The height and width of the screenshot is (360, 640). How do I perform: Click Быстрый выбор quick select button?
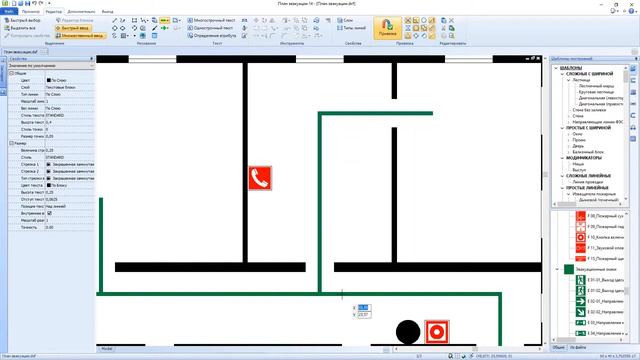[x=22, y=20]
